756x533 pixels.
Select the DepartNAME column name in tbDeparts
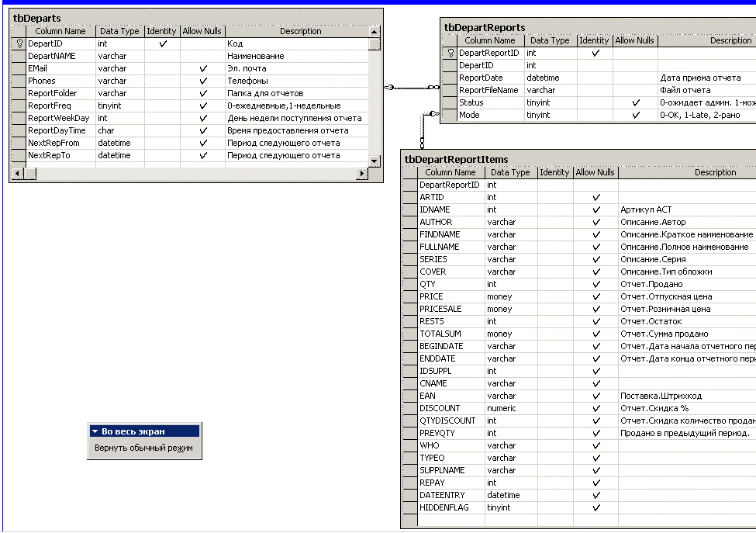(x=52, y=56)
